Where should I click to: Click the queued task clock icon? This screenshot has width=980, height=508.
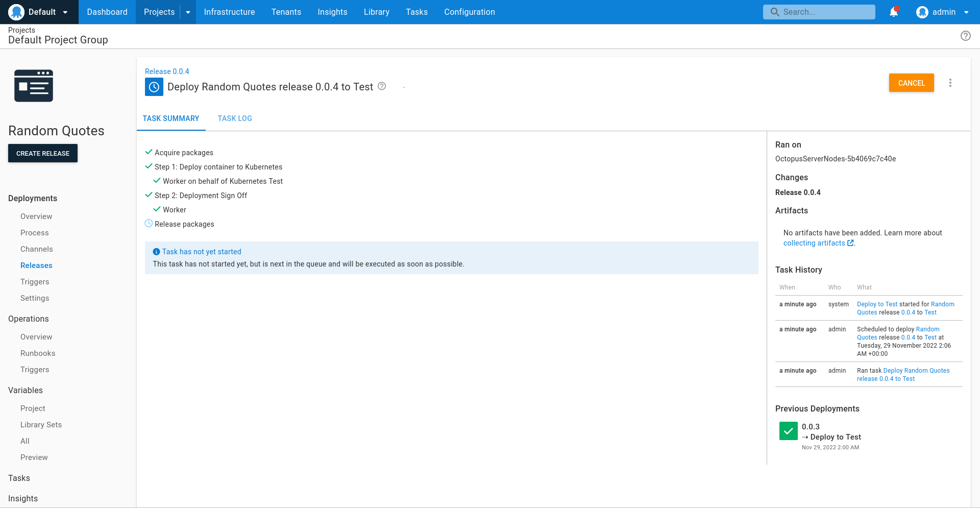(x=154, y=87)
